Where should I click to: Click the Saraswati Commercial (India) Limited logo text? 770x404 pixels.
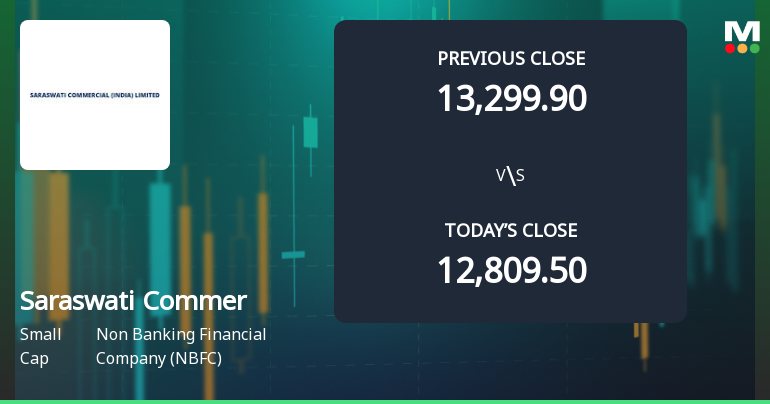pos(95,95)
